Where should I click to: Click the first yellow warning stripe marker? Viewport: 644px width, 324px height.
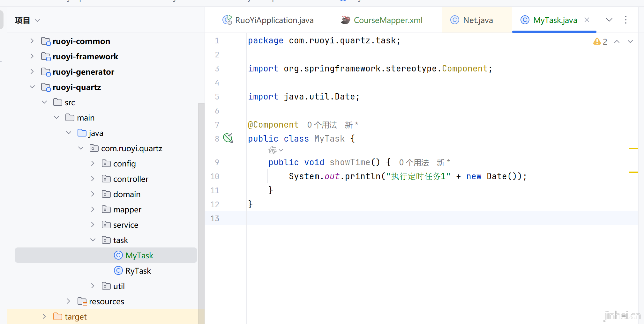click(633, 149)
